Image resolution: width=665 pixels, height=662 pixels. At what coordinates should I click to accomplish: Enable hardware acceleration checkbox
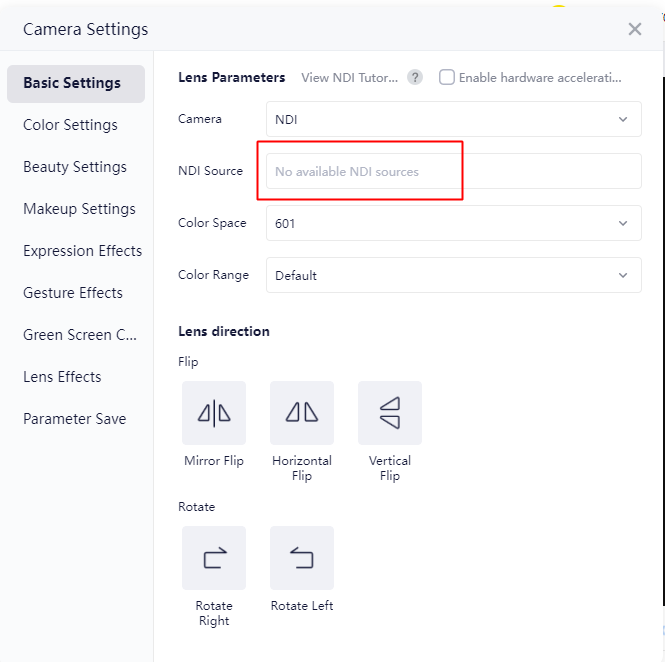click(447, 78)
